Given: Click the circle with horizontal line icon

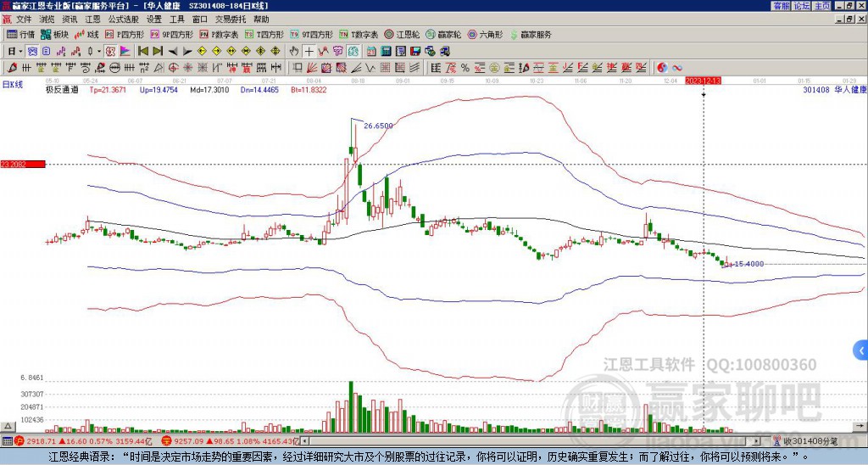Looking at the screenshot, I should (x=114, y=68).
